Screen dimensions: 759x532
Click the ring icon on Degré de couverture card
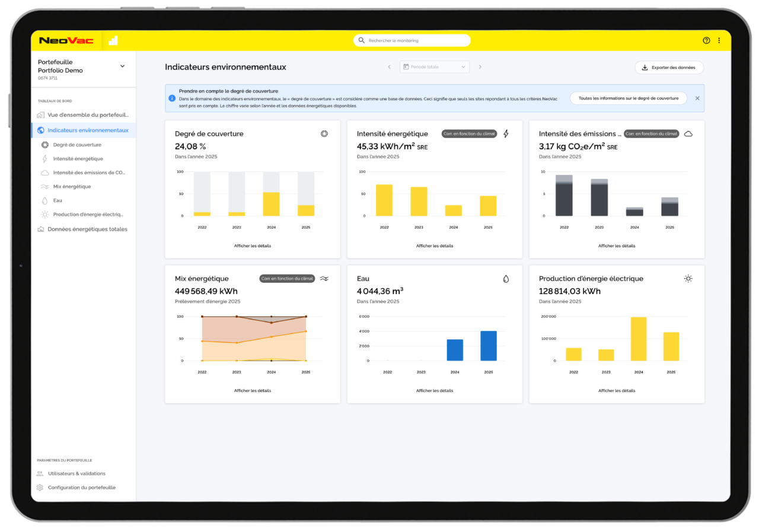pyautogui.click(x=324, y=134)
